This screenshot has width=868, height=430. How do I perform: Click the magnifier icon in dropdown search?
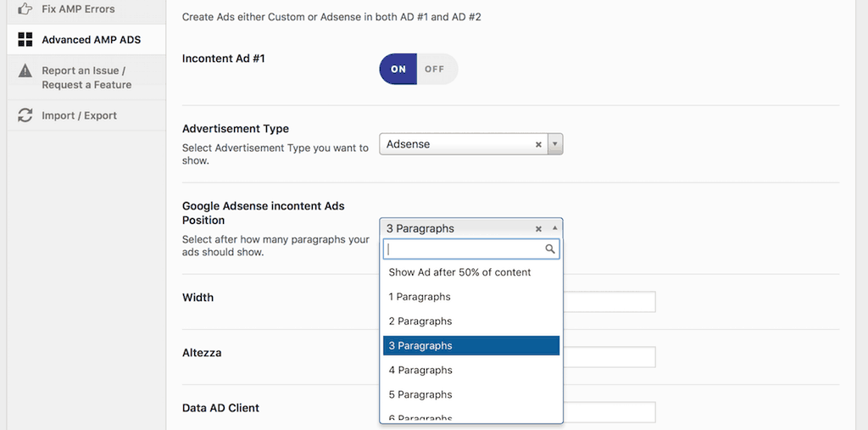tap(550, 249)
